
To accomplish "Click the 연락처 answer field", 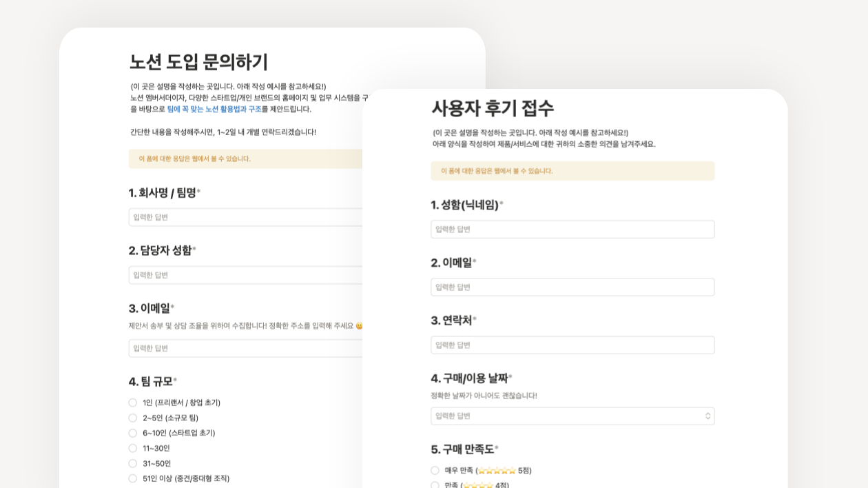I will 572,345.
